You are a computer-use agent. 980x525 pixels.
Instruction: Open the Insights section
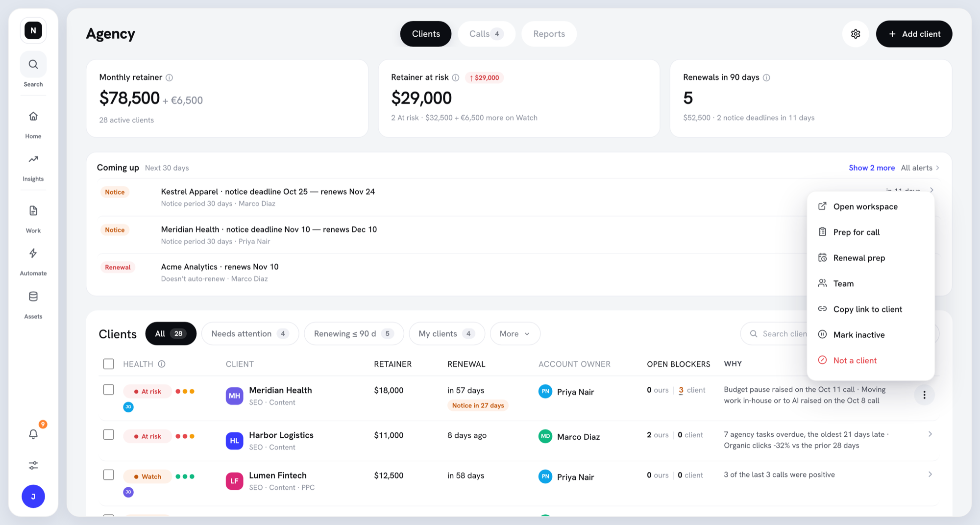(x=33, y=168)
